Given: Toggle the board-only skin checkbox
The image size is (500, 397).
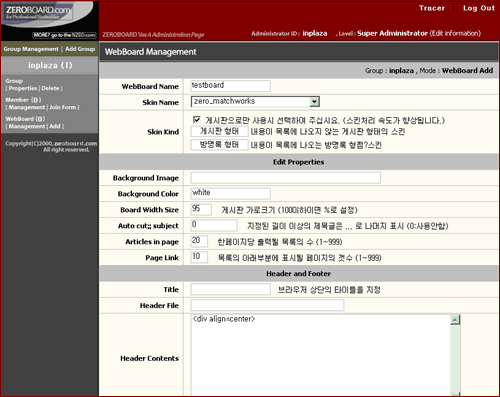Looking at the screenshot, I should pos(197,120).
